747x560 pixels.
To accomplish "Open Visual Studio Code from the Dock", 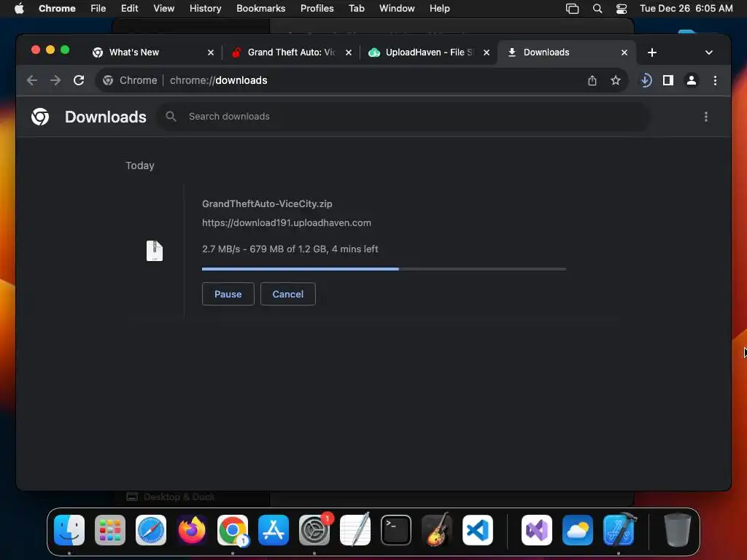I will coord(477,530).
